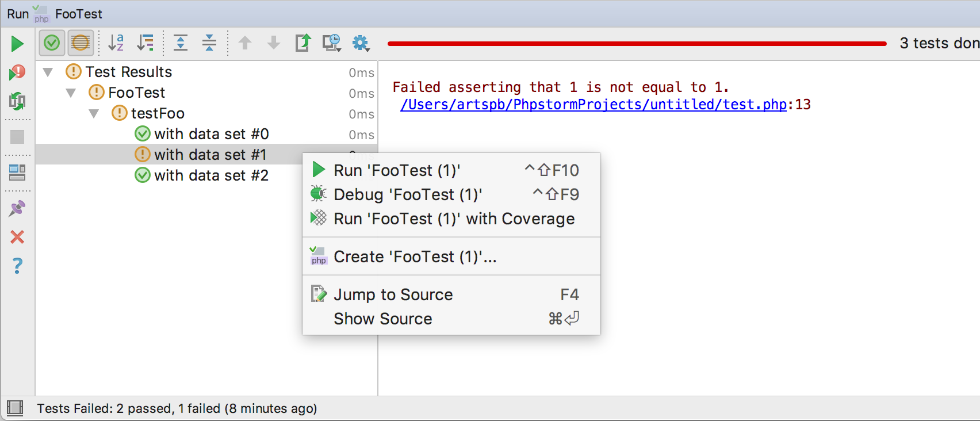Click 'Failed asserting that 1 is not equal to 1.'
Viewport: 980px width, 421px height.
(x=561, y=87)
